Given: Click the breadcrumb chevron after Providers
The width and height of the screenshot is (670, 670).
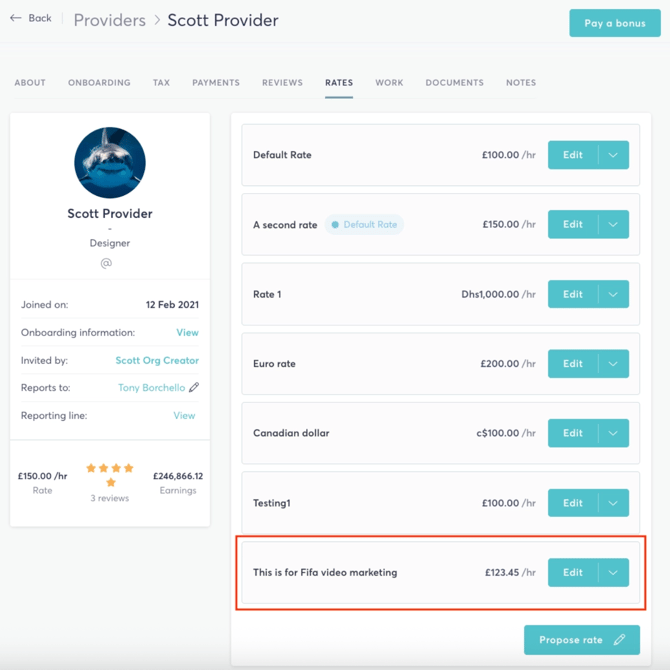Looking at the screenshot, I should pos(157,20).
